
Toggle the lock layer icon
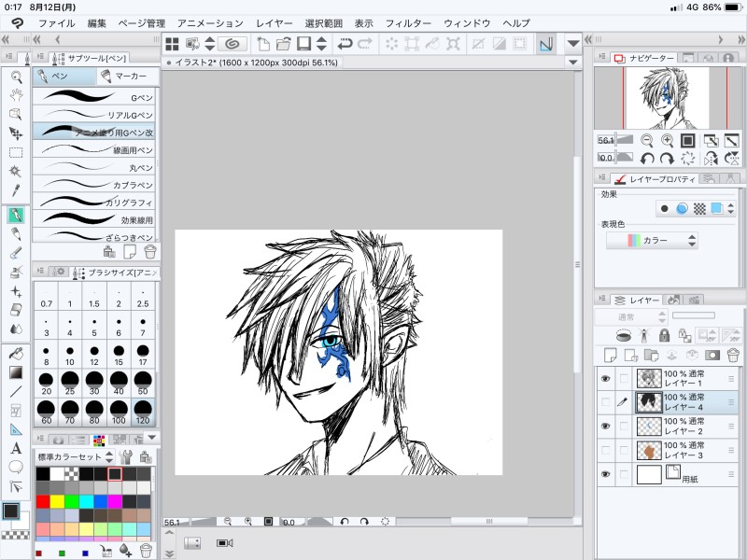coord(664,335)
